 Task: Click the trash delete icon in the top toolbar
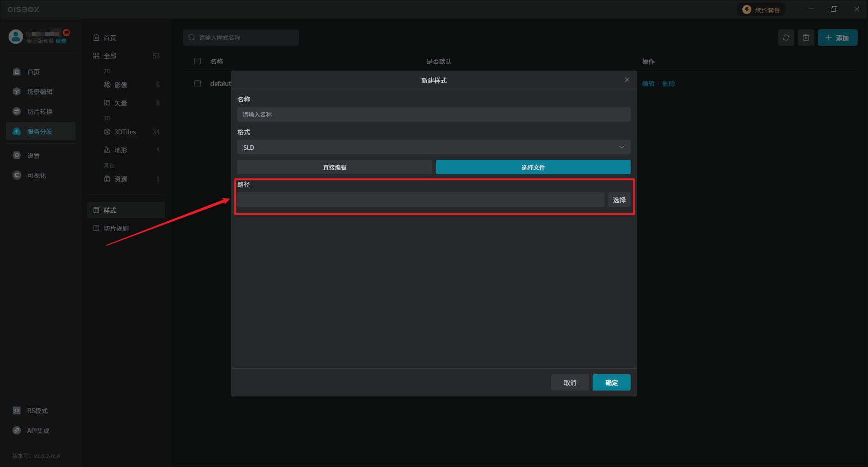coord(806,38)
